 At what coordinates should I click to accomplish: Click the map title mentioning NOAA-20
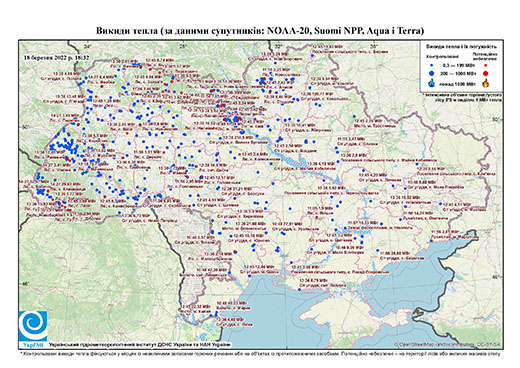click(x=260, y=31)
